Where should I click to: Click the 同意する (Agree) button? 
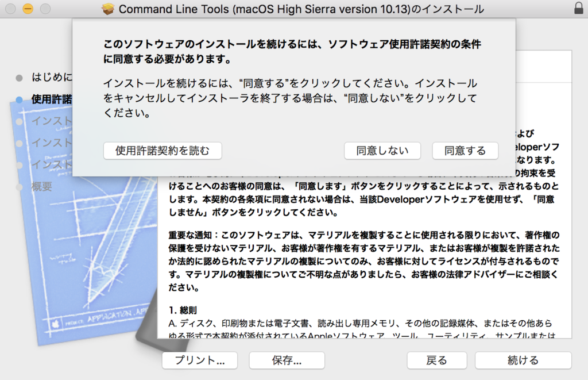coord(465,151)
